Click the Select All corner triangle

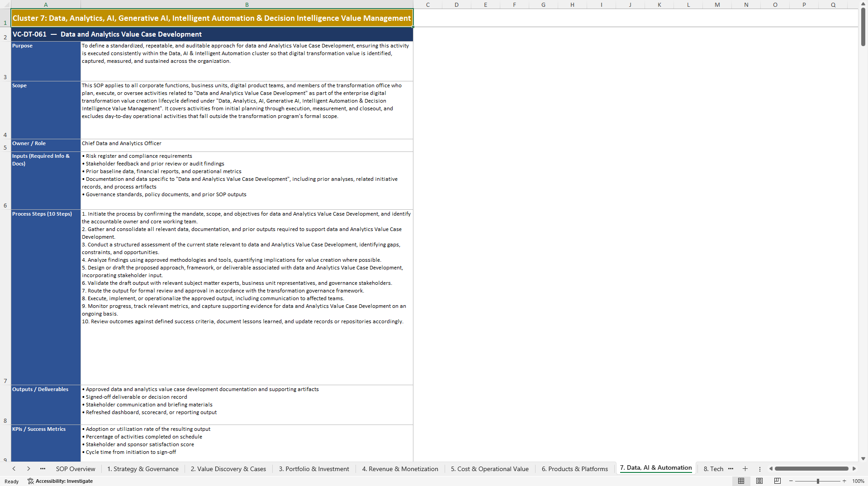point(5,5)
